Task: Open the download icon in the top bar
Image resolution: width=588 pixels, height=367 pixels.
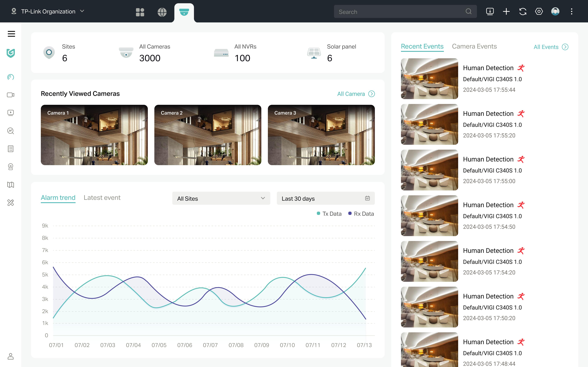Action: (490, 11)
